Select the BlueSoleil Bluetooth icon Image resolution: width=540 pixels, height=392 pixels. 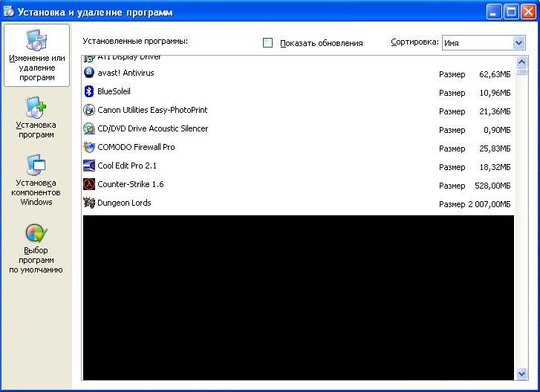89,91
